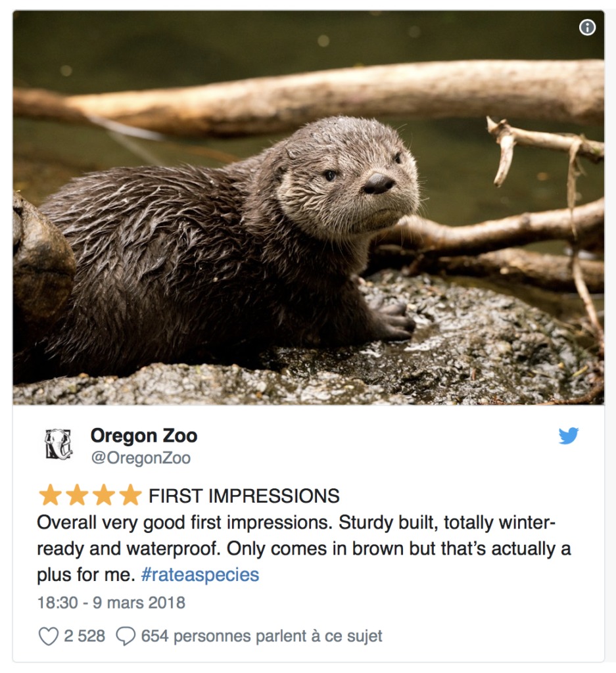
Task: Click the second gold star
Action: point(77,495)
